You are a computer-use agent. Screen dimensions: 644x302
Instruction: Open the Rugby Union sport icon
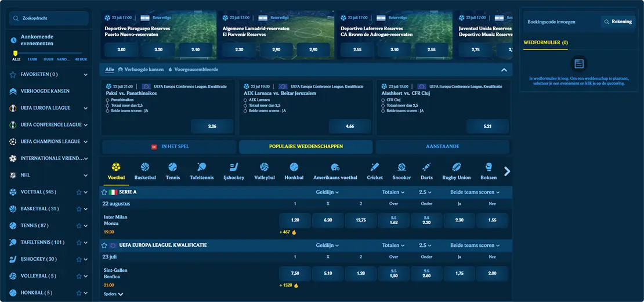456,171
